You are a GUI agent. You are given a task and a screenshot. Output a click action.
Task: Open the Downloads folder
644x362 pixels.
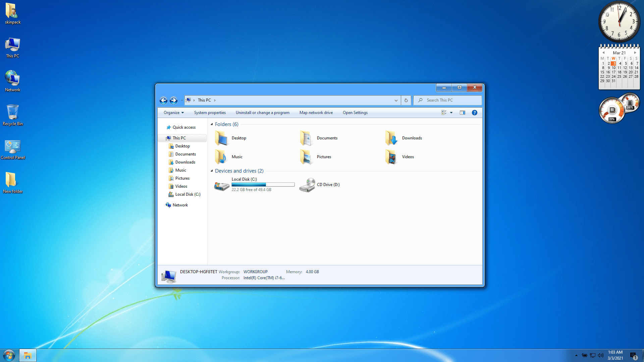pos(412,137)
